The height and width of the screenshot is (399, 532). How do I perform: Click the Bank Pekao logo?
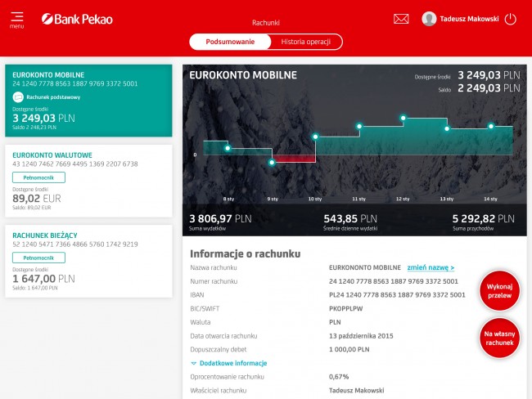click(77, 19)
